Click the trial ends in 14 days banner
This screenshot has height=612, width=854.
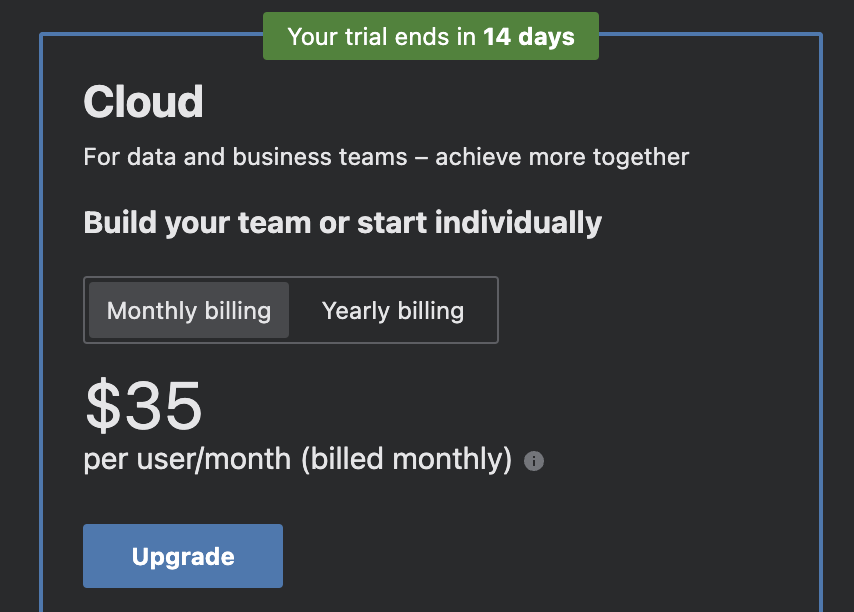[430, 35]
